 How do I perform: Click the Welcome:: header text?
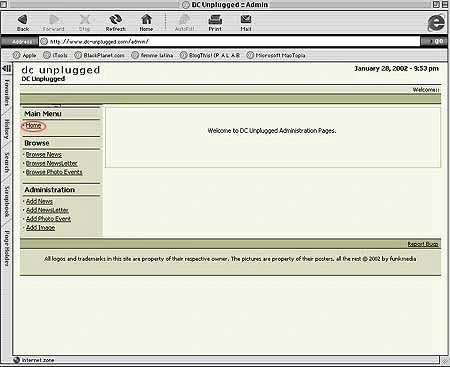(426, 90)
